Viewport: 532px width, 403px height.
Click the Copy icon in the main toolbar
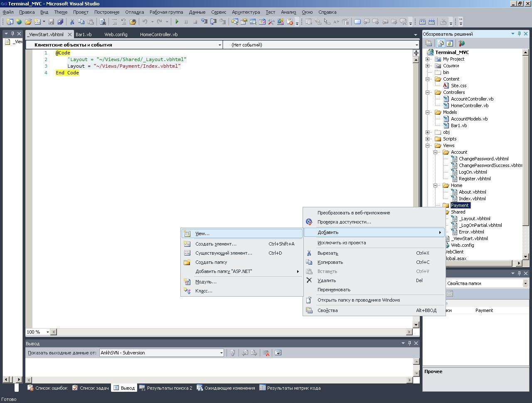click(81, 22)
